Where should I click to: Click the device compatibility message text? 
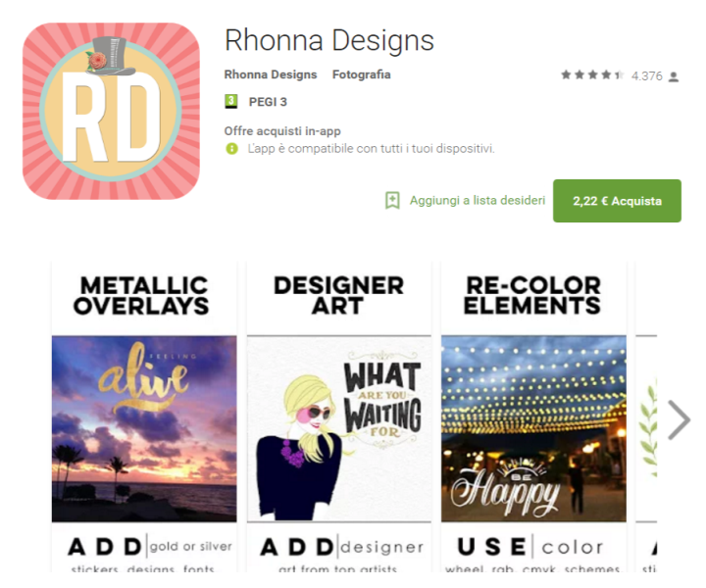(x=371, y=148)
